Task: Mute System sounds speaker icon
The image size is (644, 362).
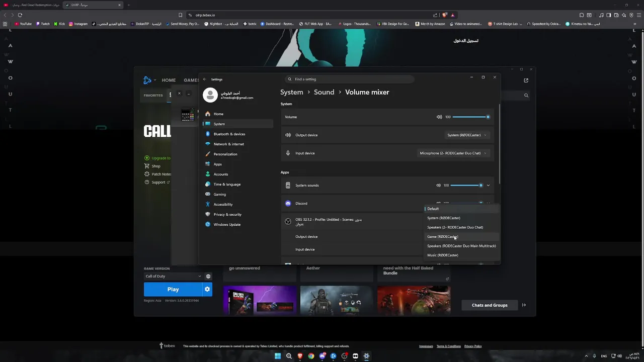Action: point(438,185)
